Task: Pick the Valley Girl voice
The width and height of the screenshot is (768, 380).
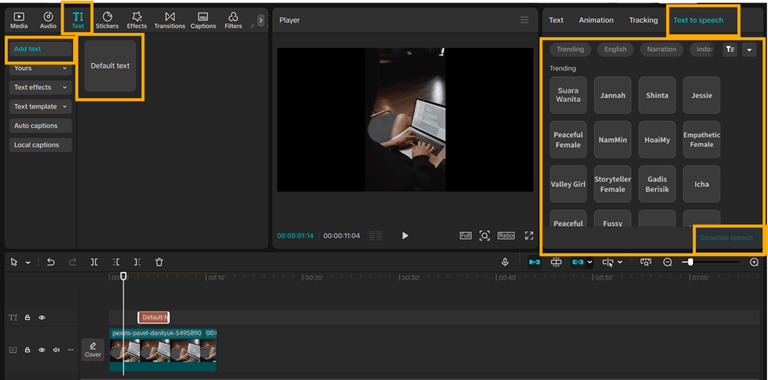Action: 568,184
